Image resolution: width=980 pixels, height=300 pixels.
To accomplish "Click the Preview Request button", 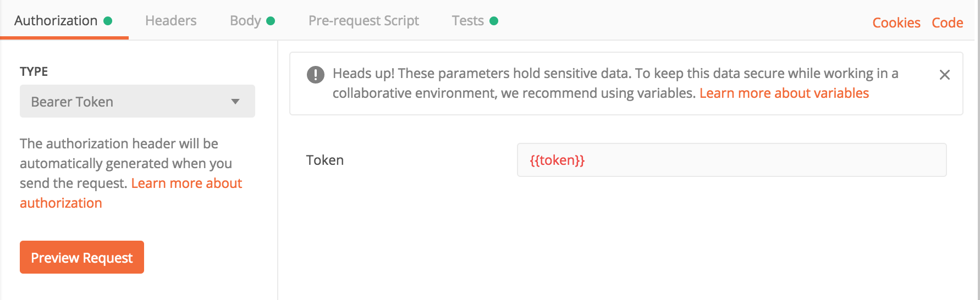I will (82, 257).
